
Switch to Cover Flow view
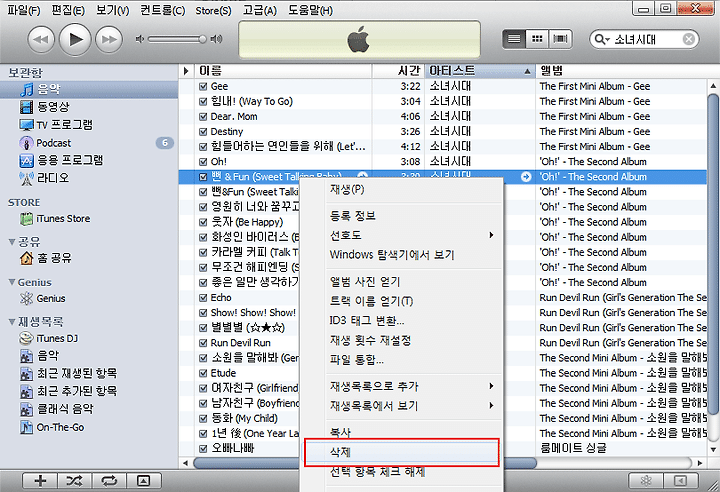coord(560,39)
